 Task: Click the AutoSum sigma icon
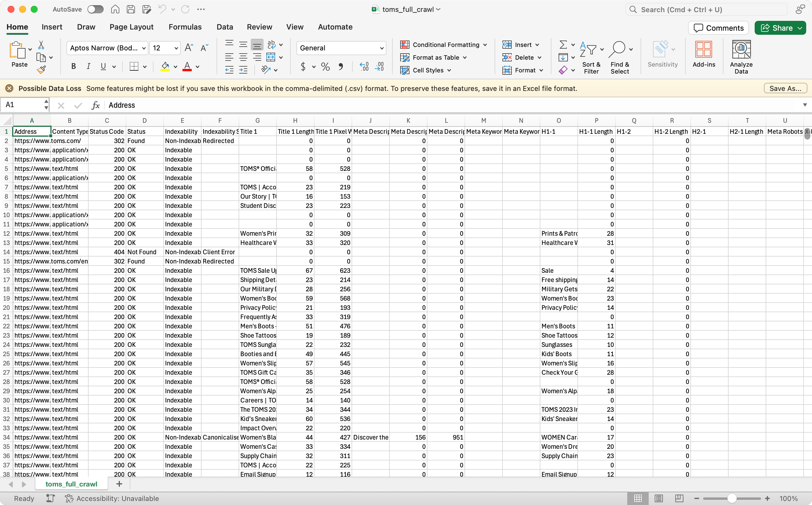point(563,44)
